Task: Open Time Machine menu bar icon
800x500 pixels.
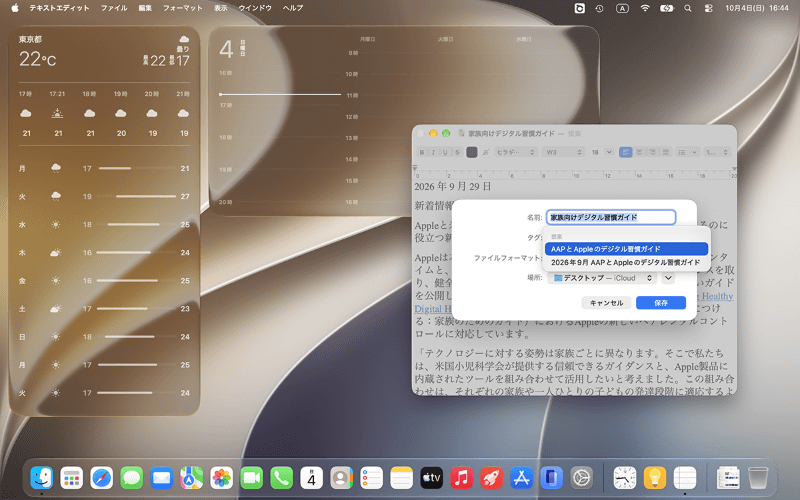Action: pyautogui.click(x=599, y=8)
